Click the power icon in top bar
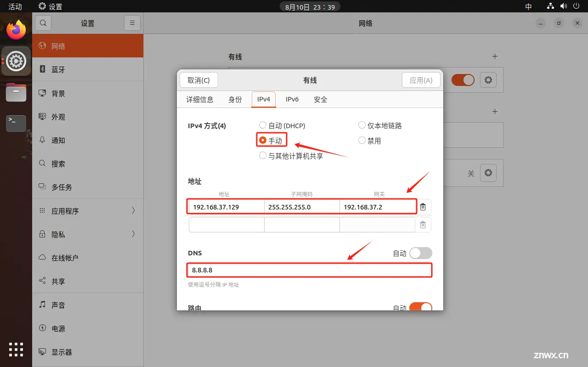588x367 pixels. pyautogui.click(x=576, y=6)
